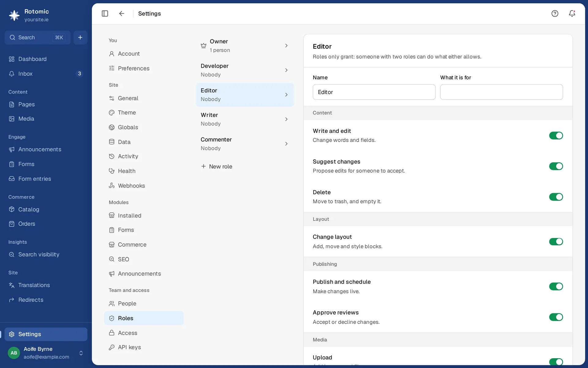Screen dimensions: 588x368
Task: Open SEO module settings
Action: [144, 259]
